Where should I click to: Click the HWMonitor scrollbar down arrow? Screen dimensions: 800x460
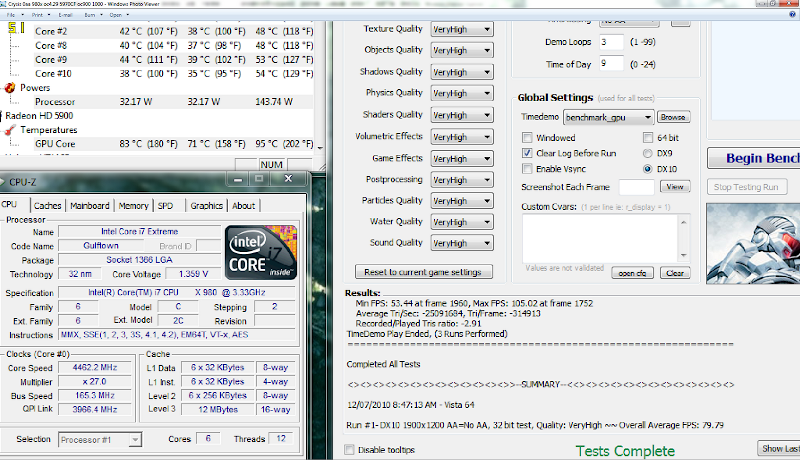[320, 148]
